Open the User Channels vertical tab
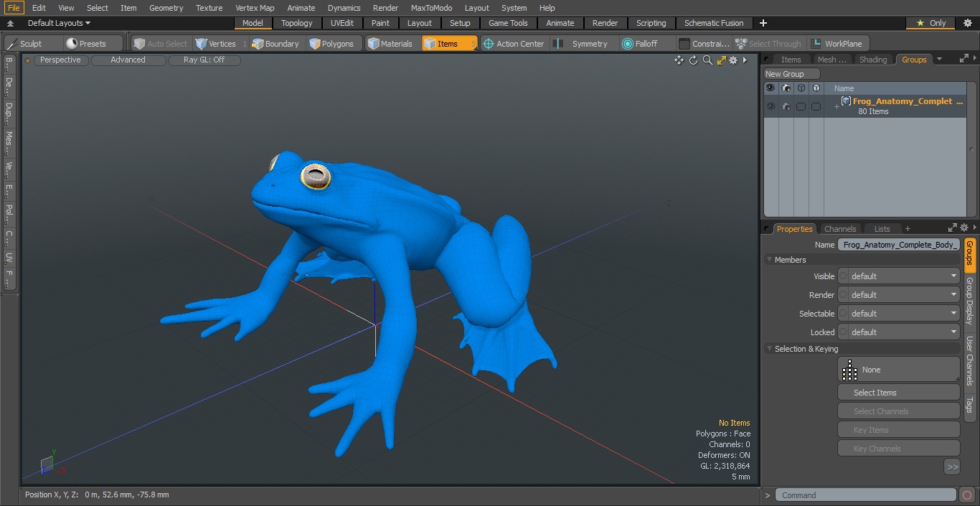 coord(970,361)
